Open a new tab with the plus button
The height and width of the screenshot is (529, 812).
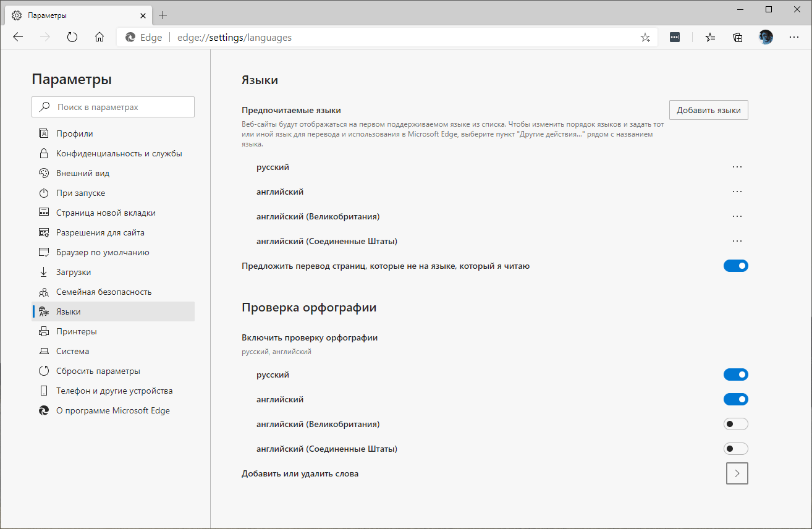[x=163, y=15]
